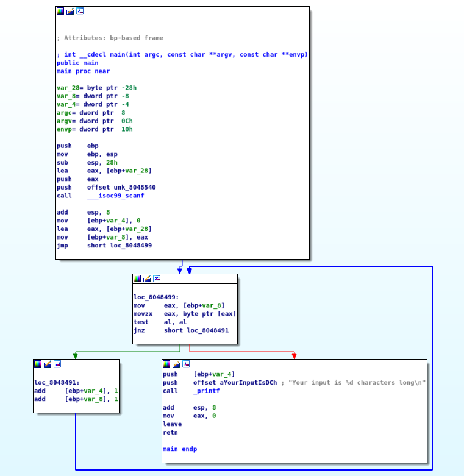
Task: Click pencil icon on loc_8048491 block
Action: (x=48, y=364)
